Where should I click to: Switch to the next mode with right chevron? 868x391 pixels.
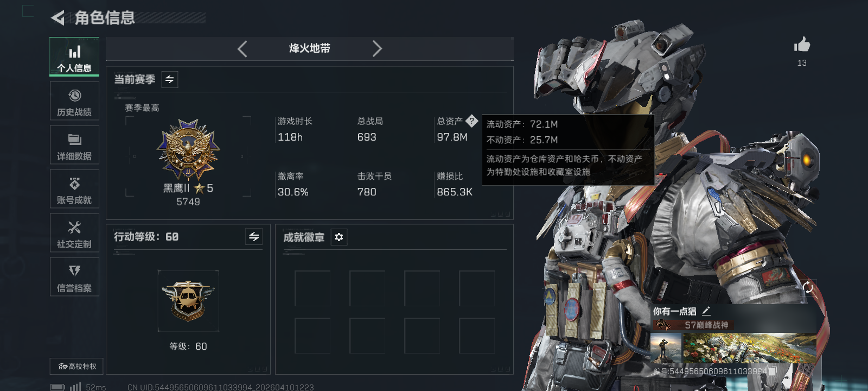point(377,49)
